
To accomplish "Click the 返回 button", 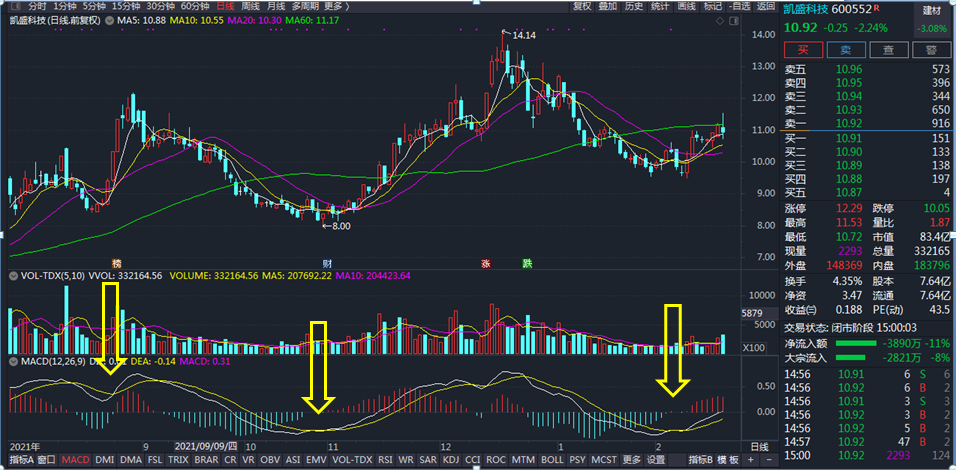I will pos(766,7).
